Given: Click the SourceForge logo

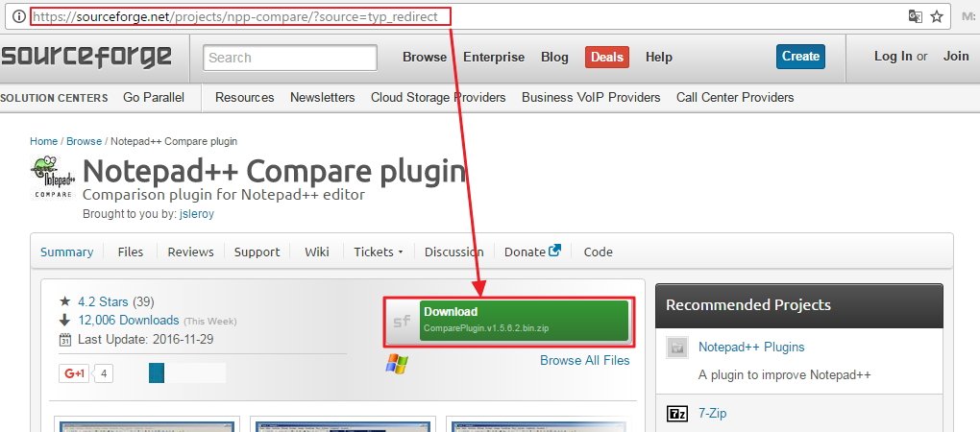Looking at the screenshot, I should (86, 57).
